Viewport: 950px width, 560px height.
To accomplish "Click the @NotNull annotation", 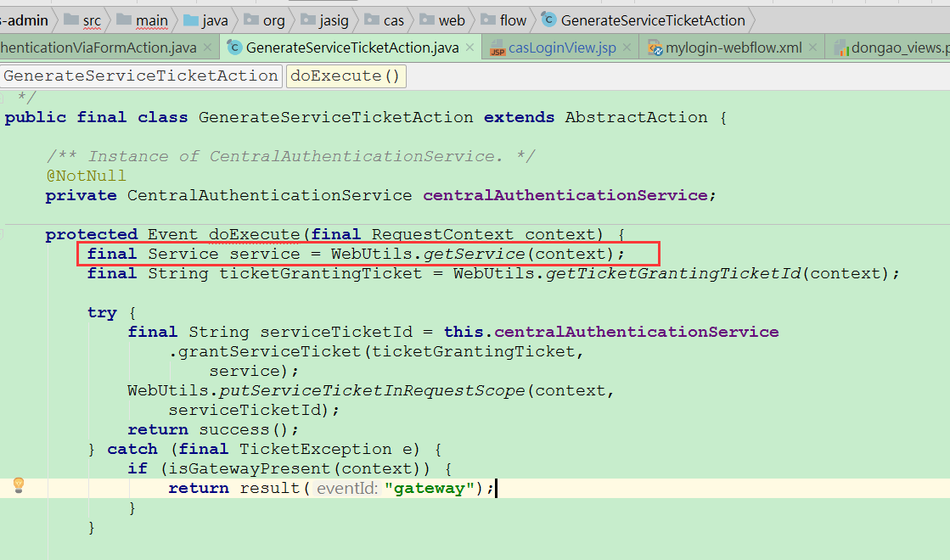I will tap(86, 176).
